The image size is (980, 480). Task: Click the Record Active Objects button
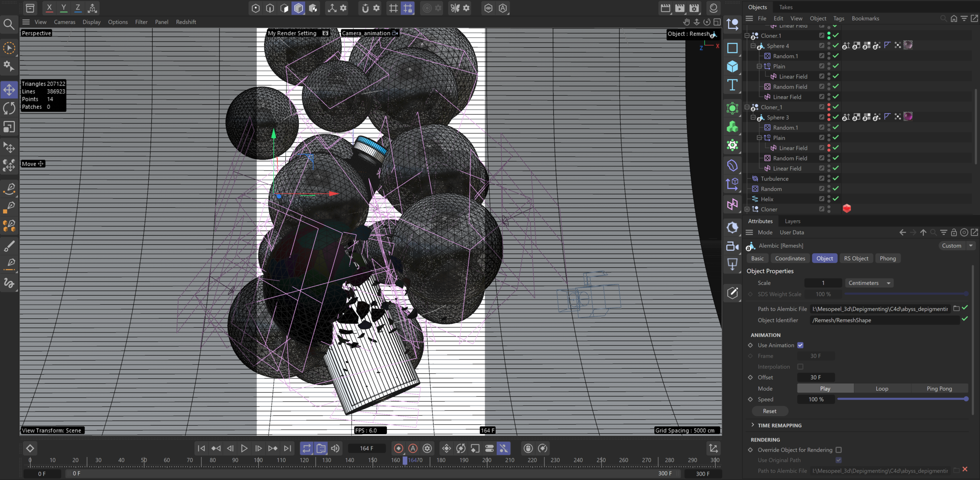pyautogui.click(x=399, y=448)
